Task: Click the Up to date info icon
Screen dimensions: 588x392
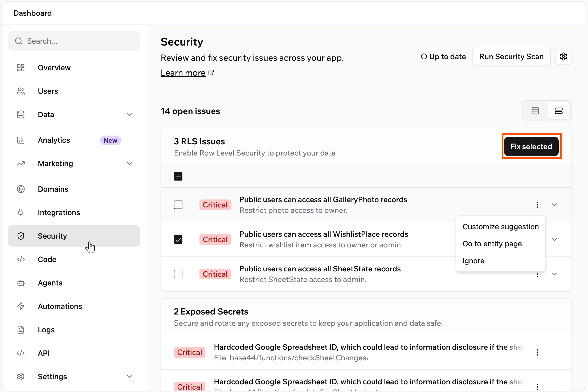Action: tap(424, 56)
